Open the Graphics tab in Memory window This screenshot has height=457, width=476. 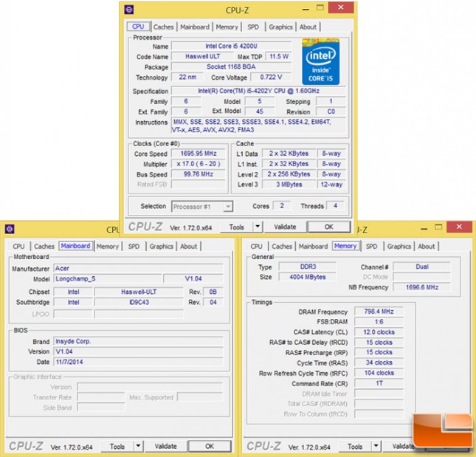point(399,247)
